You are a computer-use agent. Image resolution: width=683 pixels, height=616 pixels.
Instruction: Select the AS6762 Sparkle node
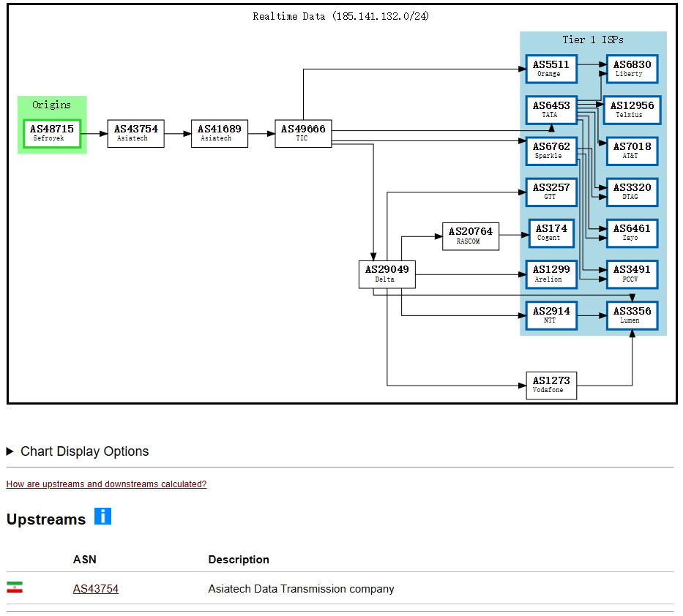click(x=550, y=151)
